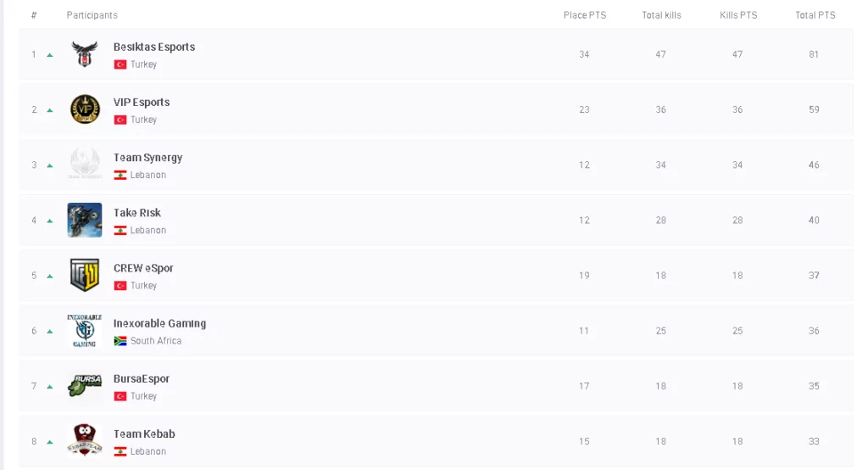Click the Besiktas Esports eagle logo
The image size is (868, 470).
click(85, 54)
